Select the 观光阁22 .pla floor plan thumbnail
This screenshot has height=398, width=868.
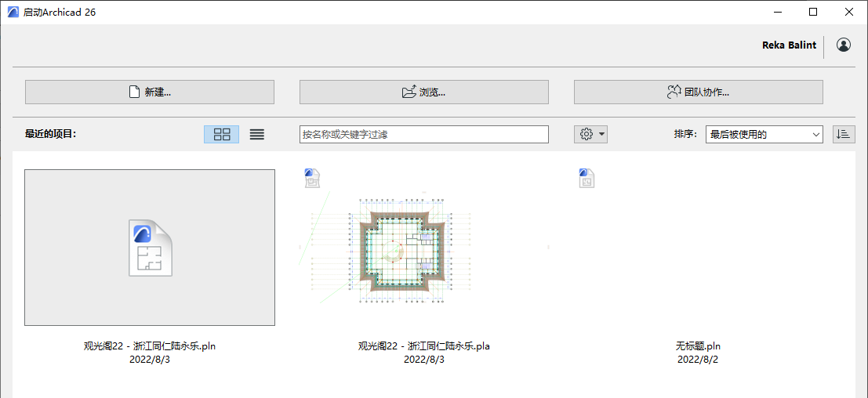coord(424,248)
